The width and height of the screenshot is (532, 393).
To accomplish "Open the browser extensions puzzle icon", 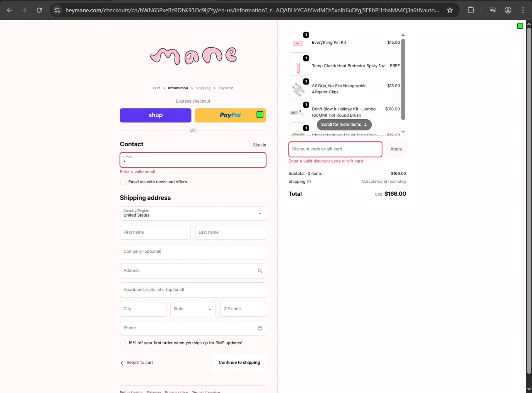I will [x=471, y=10].
